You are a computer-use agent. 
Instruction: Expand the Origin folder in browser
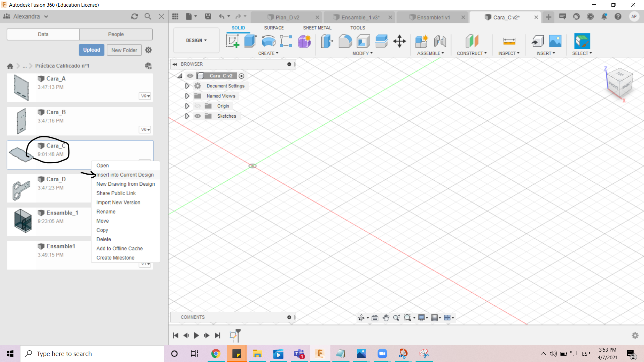pyautogui.click(x=186, y=106)
